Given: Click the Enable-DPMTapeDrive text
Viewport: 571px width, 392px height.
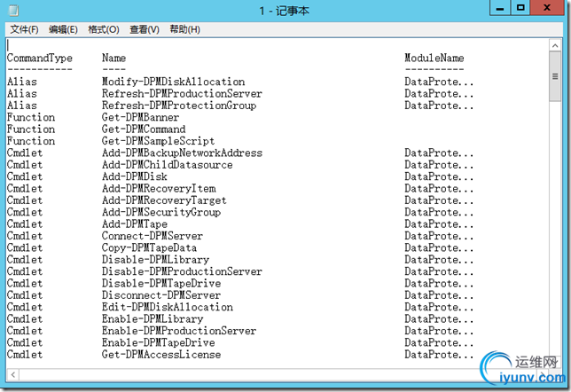Looking at the screenshot, I should 159,342.
